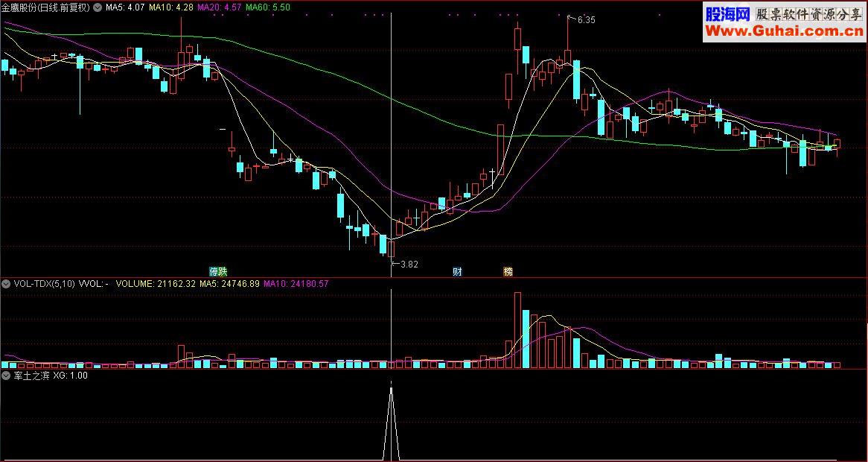Select the 金鹰股份(日线.前复权) title
This screenshot has width=868, height=462.
click(46, 7)
